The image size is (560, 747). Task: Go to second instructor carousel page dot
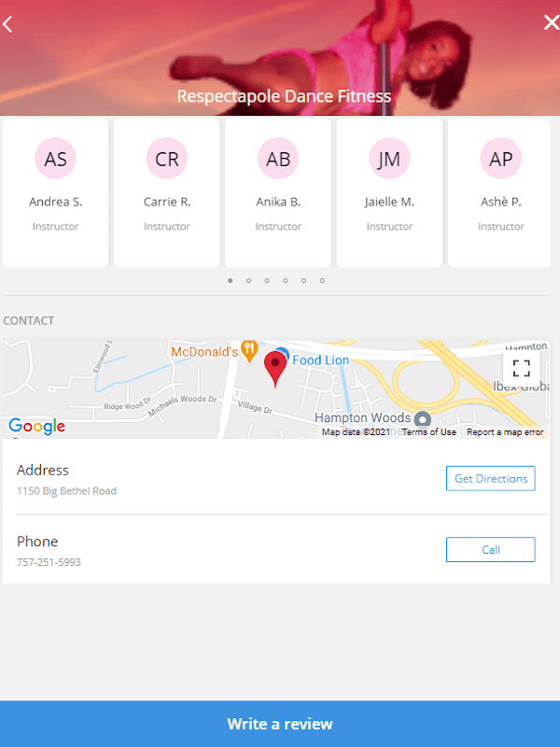tap(248, 281)
